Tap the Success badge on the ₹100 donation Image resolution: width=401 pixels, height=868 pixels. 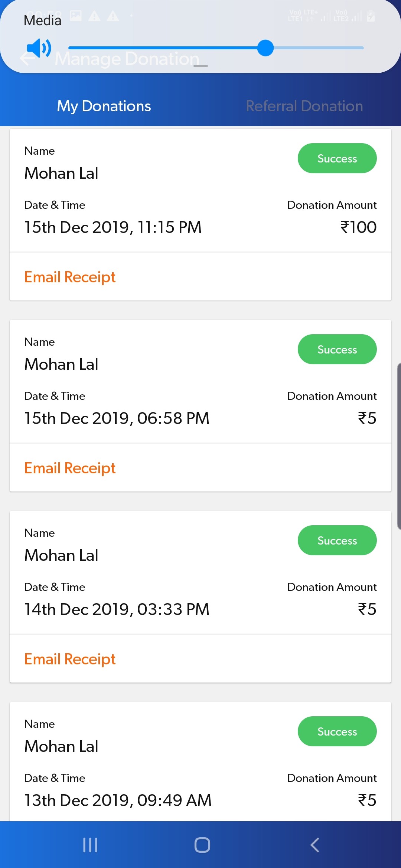pos(337,158)
